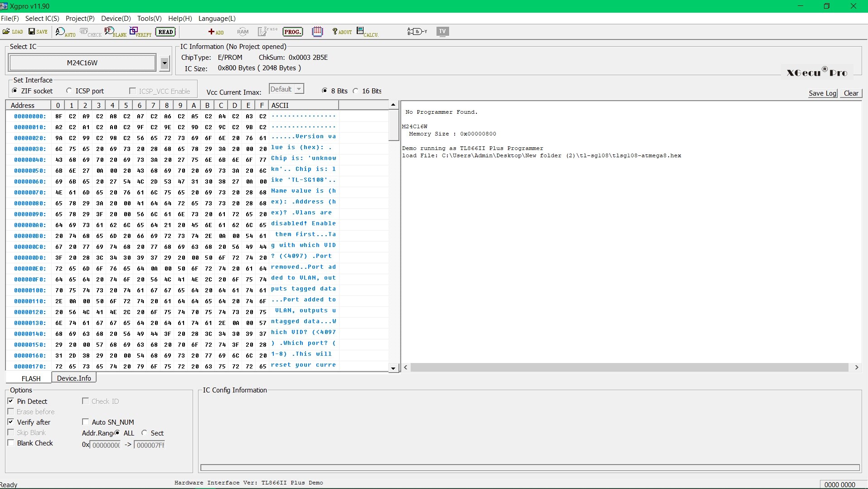The height and width of the screenshot is (489, 868).
Task: Click the SAVE toolbar icon
Action: 38,32
